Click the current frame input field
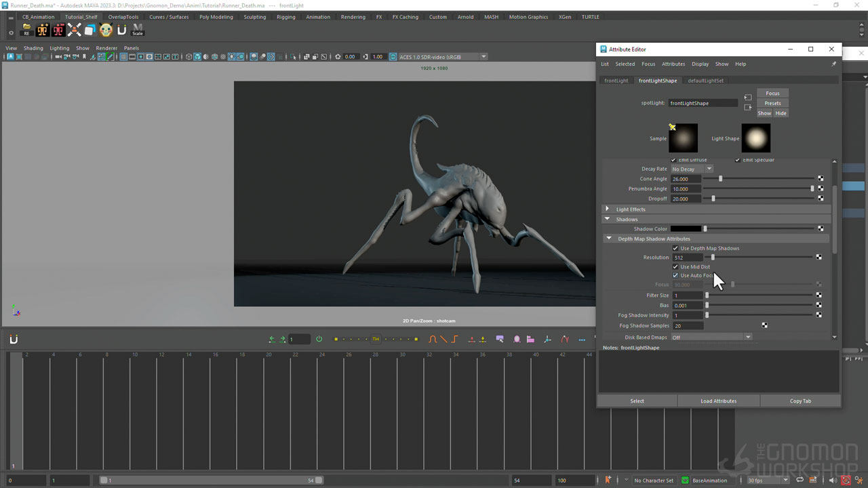This screenshot has height=488, width=868. click(298, 339)
